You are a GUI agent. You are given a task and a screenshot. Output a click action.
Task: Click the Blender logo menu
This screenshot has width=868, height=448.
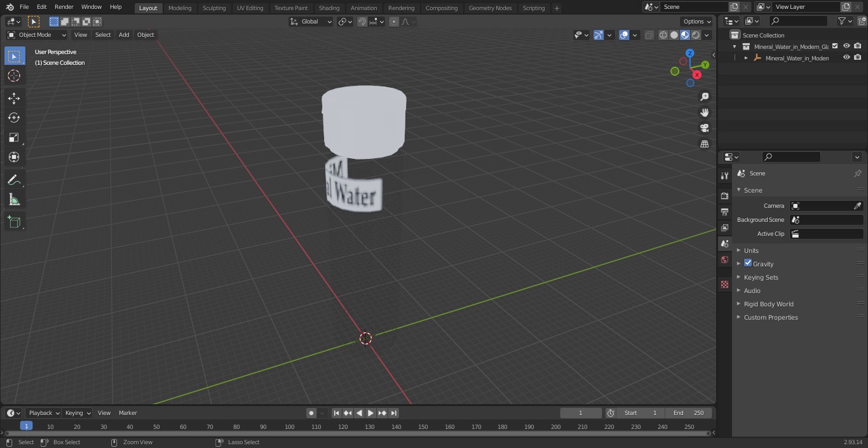coord(10,7)
